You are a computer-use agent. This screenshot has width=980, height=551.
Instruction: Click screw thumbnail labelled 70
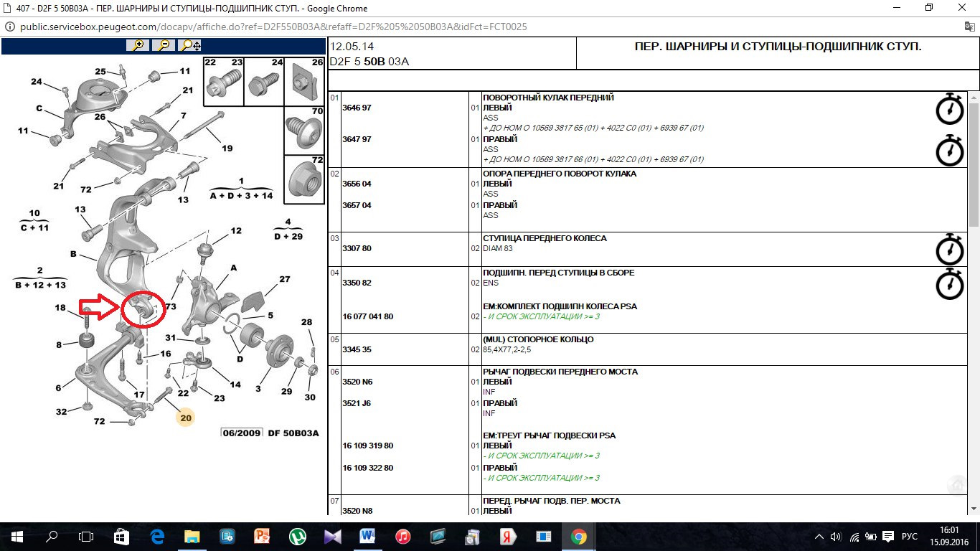click(305, 131)
